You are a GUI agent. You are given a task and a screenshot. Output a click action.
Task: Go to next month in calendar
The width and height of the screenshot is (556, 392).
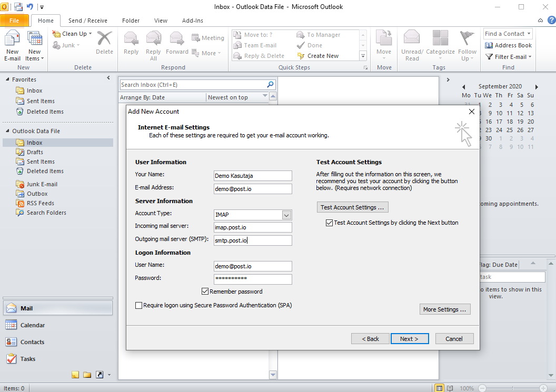tap(537, 86)
